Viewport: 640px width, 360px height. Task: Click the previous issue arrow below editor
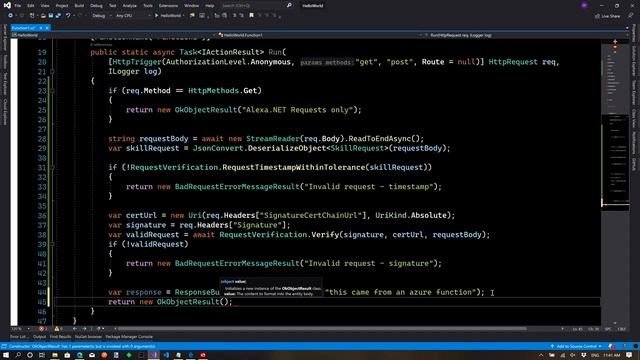click(74, 329)
